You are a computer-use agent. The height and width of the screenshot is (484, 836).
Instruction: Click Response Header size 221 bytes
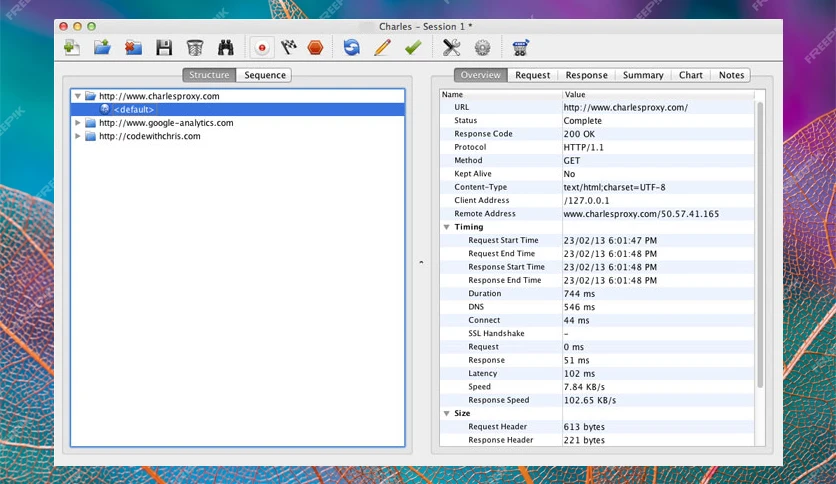(584, 440)
